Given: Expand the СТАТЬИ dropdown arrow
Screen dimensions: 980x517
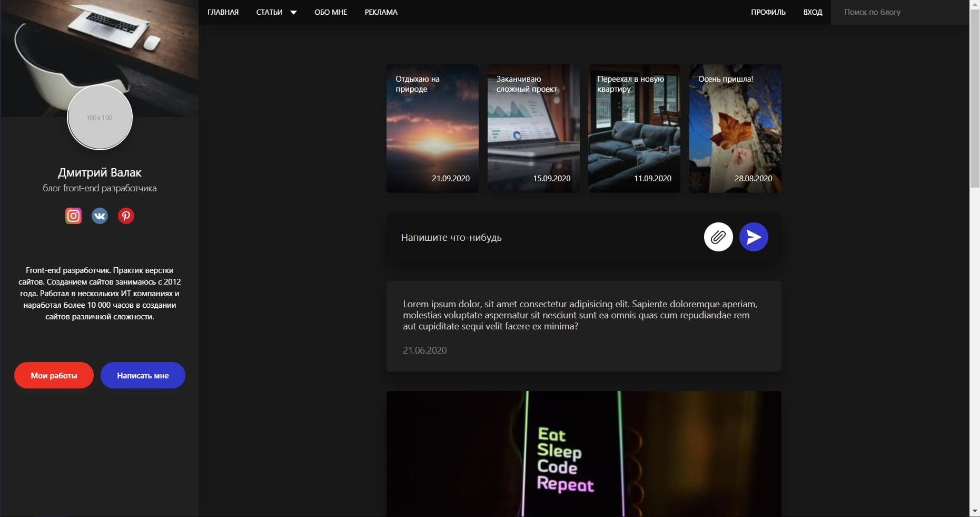Looking at the screenshot, I should [x=293, y=12].
